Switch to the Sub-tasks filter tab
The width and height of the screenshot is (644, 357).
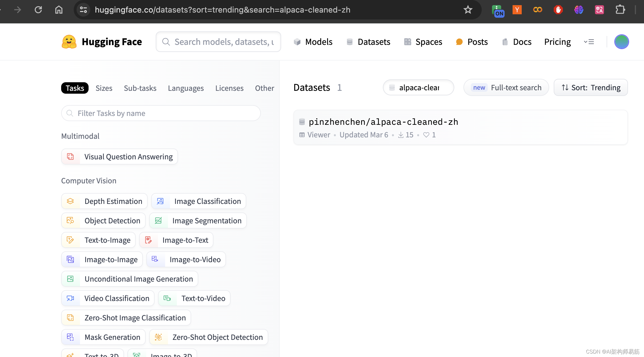click(140, 88)
